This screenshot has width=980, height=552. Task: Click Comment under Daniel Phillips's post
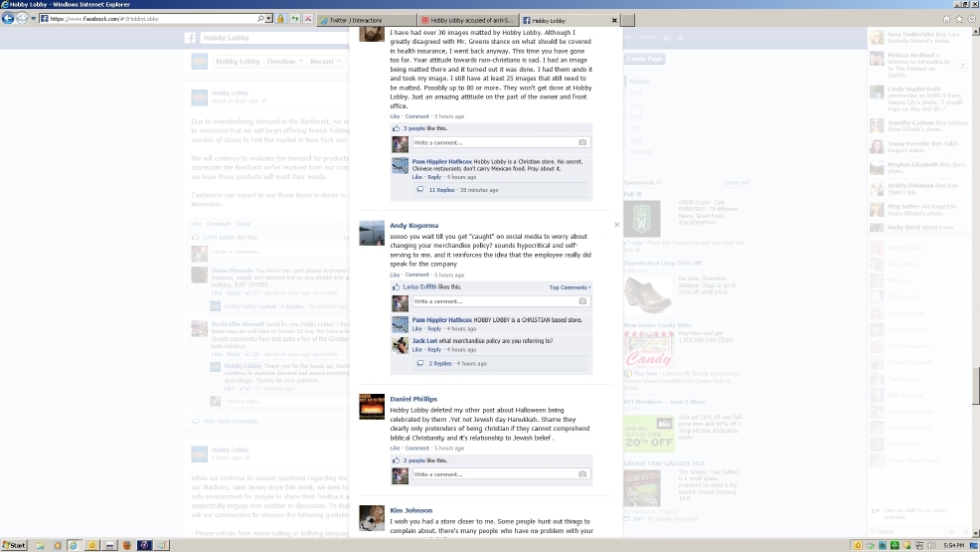click(416, 449)
